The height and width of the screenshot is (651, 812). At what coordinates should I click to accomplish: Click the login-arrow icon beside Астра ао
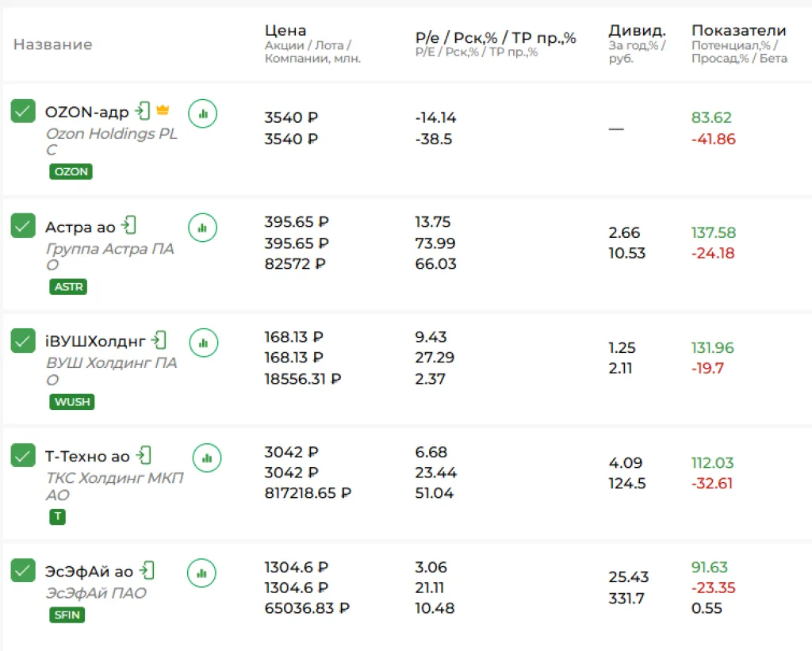pos(129,226)
